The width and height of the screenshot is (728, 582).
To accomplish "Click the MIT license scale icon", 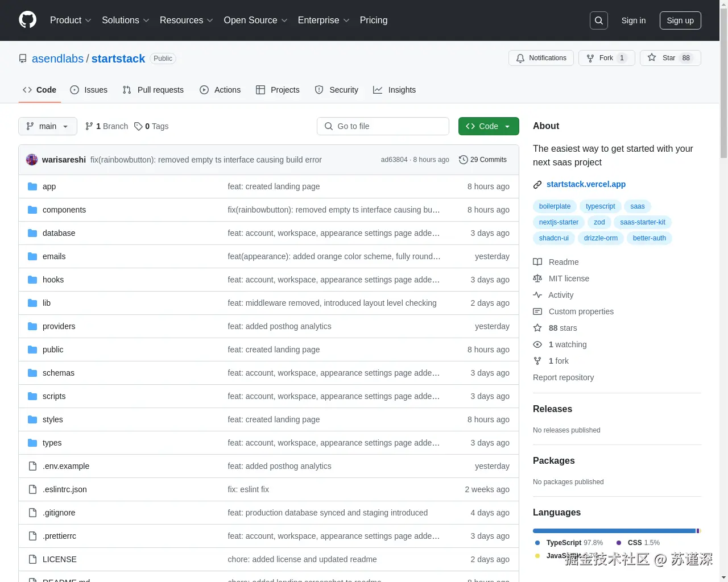I will click(x=537, y=278).
